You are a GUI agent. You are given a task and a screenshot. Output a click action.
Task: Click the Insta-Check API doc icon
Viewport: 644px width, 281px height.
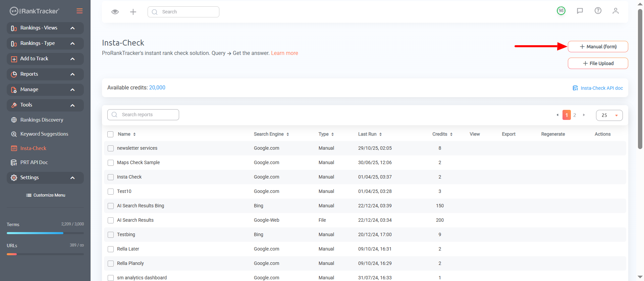pos(575,88)
